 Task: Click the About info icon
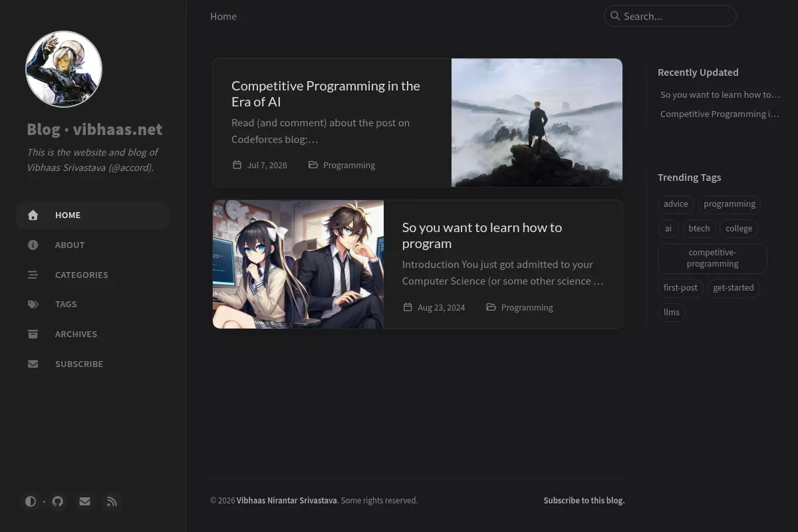33,245
